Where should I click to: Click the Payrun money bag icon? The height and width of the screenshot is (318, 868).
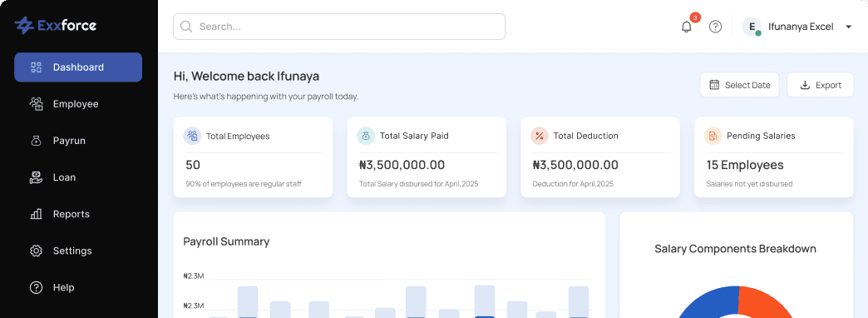click(x=36, y=141)
